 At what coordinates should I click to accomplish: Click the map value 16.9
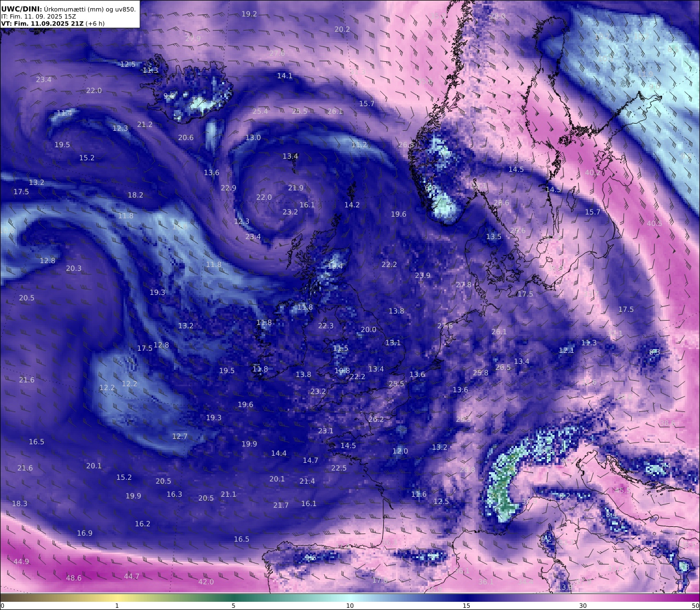[x=85, y=533]
